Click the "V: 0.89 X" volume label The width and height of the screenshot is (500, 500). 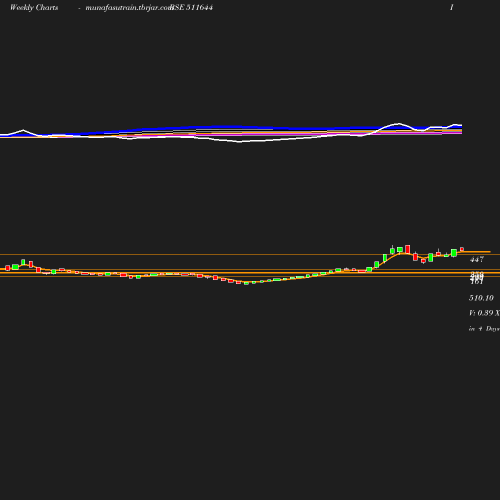pyautogui.click(x=484, y=313)
